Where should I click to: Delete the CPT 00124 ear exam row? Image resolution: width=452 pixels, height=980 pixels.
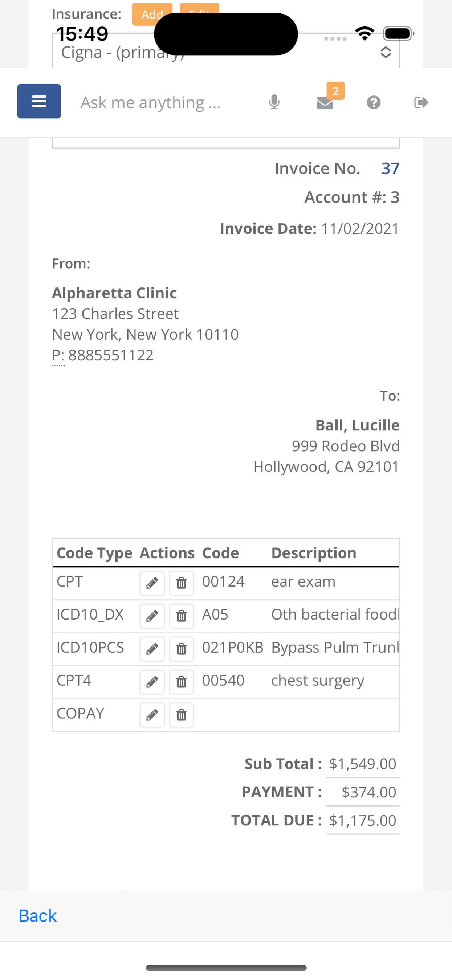182,583
